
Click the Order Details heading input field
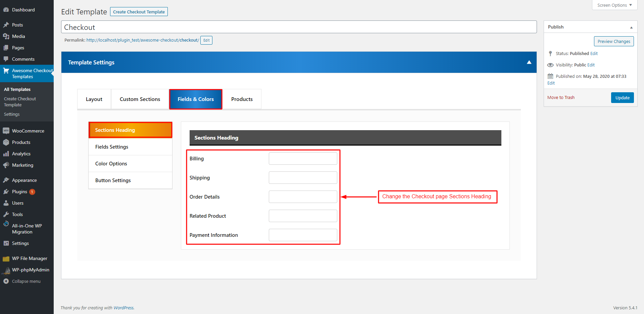(303, 197)
